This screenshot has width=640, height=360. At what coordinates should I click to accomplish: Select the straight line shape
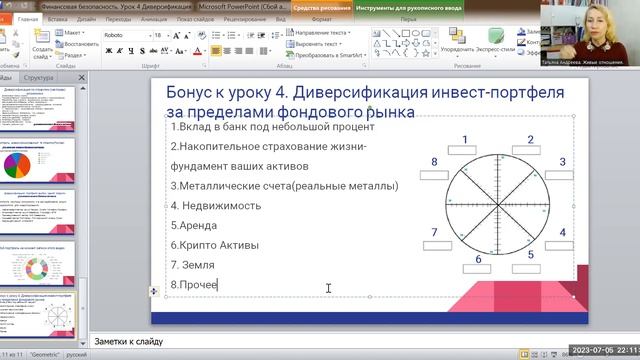(x=386, y=33)
